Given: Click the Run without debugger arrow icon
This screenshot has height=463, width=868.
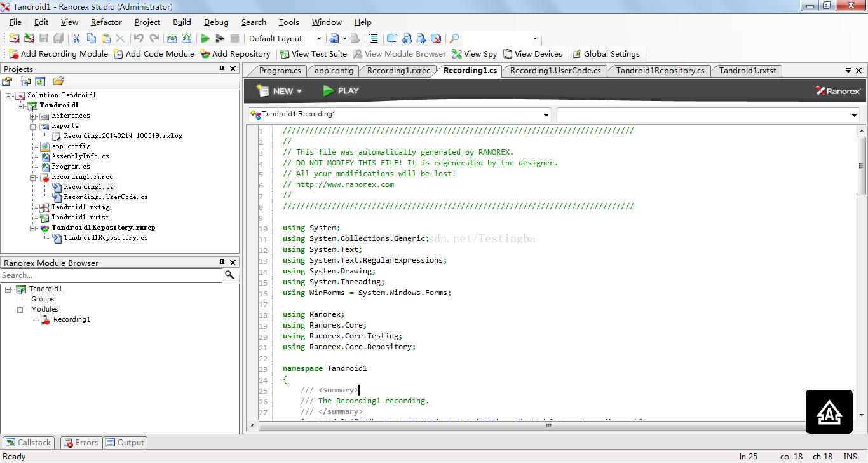Looking at the screenshot, I should [220, 38].
